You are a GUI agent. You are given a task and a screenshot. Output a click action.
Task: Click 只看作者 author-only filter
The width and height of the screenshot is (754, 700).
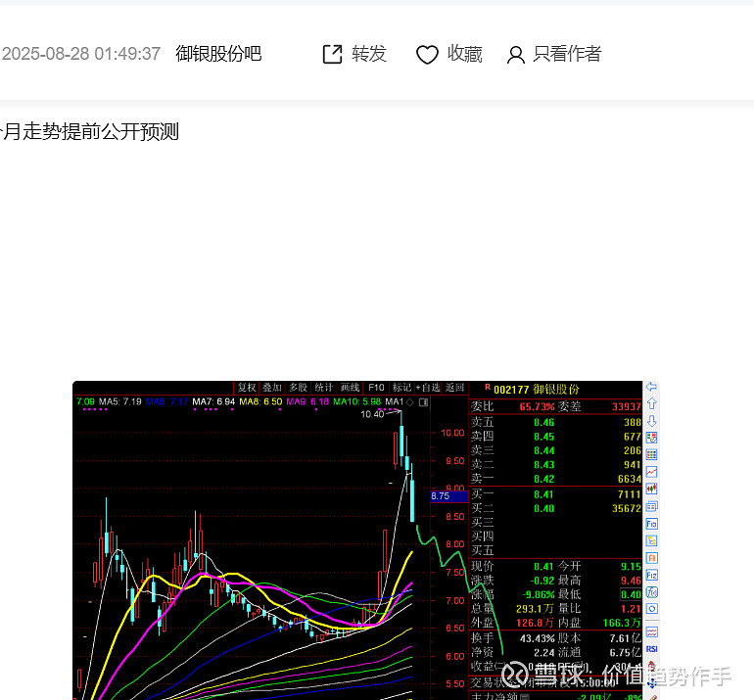click(567, 54)
